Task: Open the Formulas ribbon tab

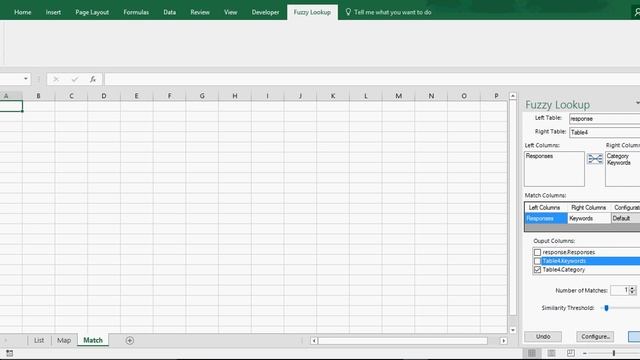Action: tap(136, 12)
